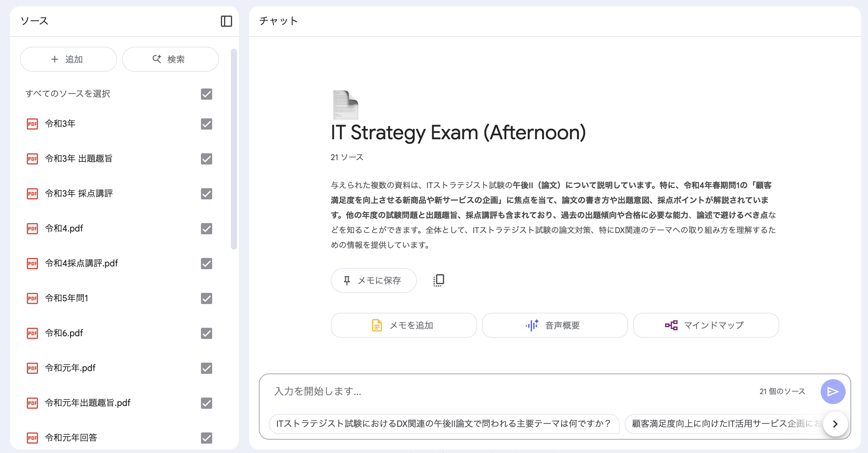Screen dimensions: 868x453
Task: Open the 令和4.pdf source
Action: coord(64,228)
